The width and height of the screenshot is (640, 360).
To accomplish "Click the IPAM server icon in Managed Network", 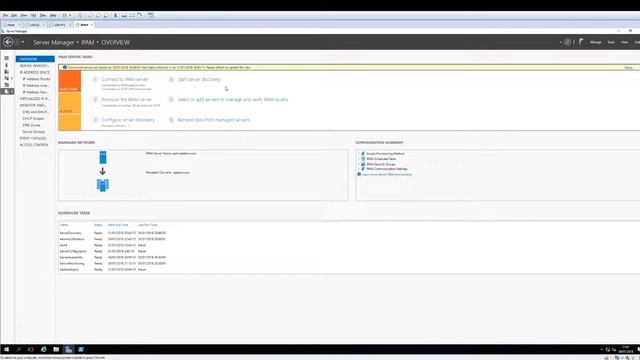I will (x=103, y=157).
